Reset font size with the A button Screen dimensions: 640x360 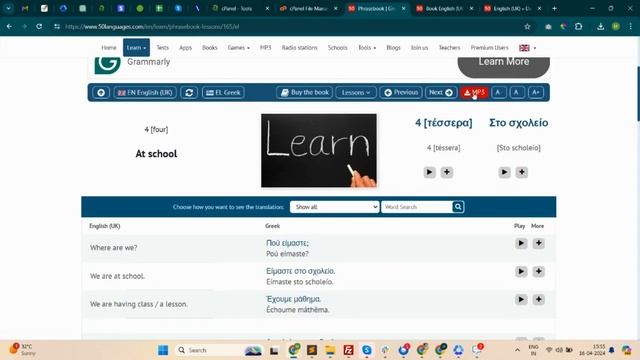click(516, 93)
